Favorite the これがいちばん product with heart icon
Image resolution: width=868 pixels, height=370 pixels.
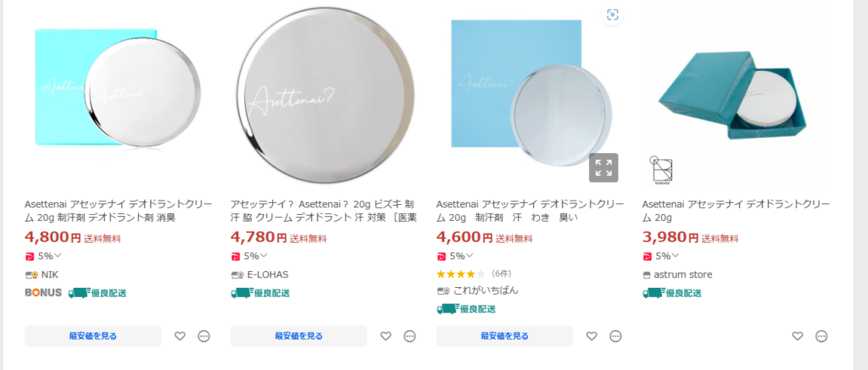[592, 336]
